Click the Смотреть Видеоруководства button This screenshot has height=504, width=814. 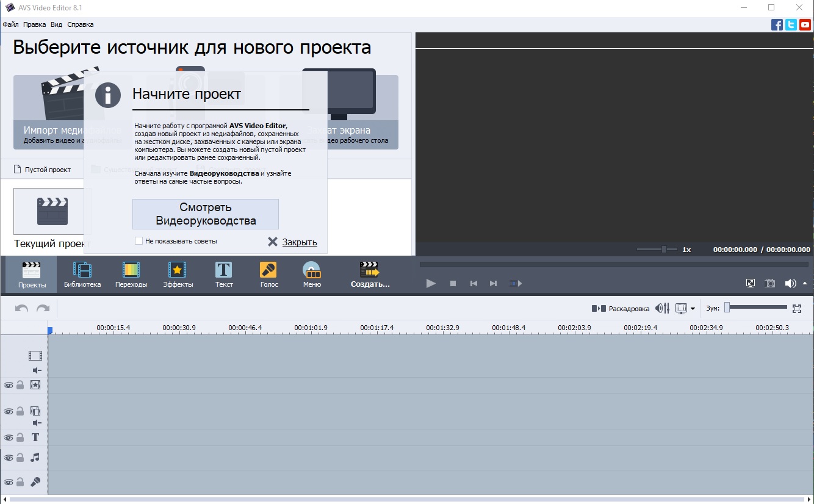(x=206, y=214)
